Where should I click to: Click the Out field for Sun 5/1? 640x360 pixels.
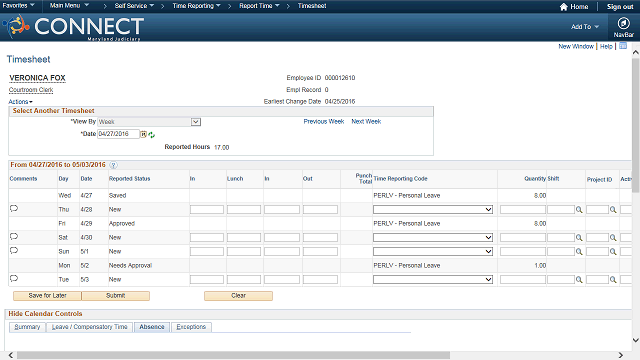point(320,251)
